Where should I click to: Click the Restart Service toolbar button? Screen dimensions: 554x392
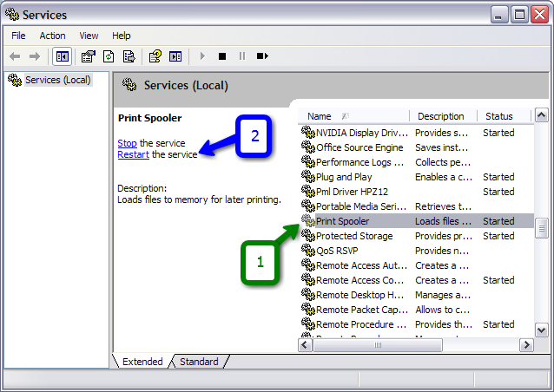262,56
